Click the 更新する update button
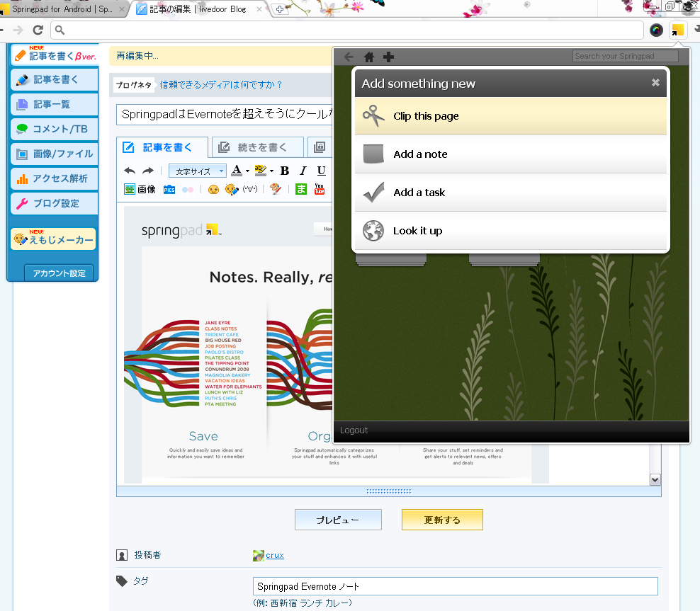Screen dimensions: 700x611 (x=442, y=520)
